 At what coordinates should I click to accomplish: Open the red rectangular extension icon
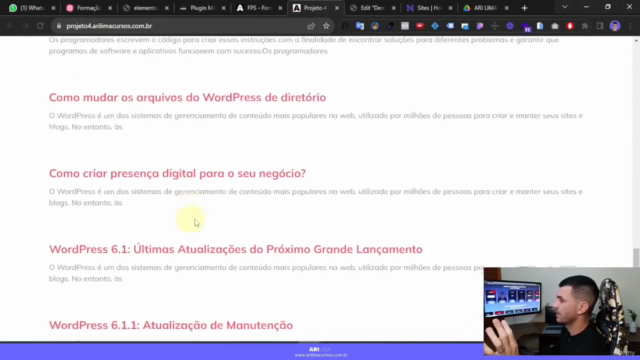pyautogui.click(x=420, y=26)
